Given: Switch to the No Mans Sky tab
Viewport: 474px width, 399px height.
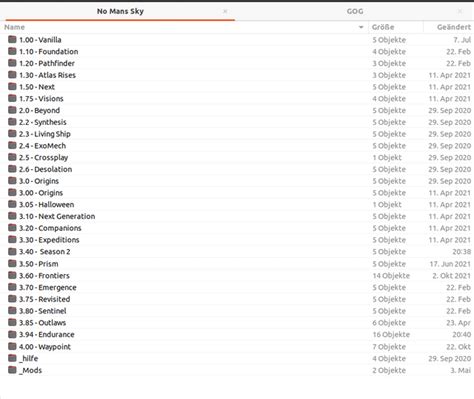Looking at the screenshot, I should [x=120, y=11].
